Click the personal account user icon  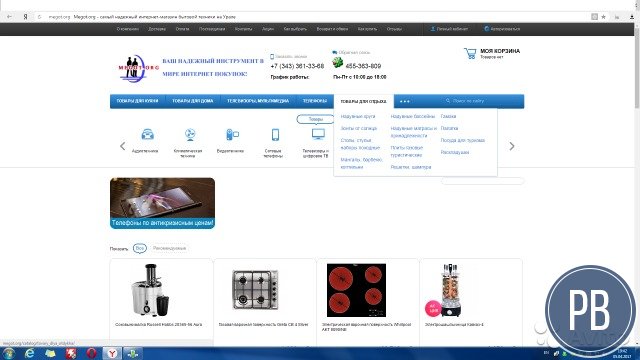coord(433,29)
